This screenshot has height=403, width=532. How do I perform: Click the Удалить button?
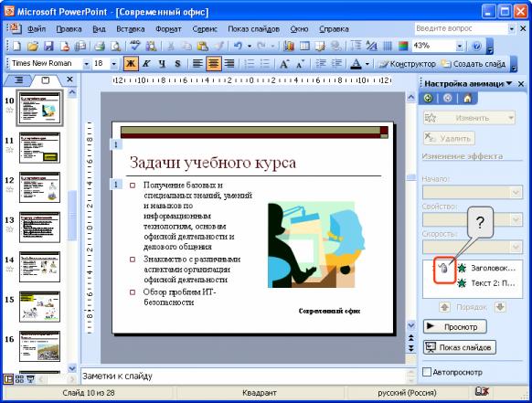pos(449,138)
